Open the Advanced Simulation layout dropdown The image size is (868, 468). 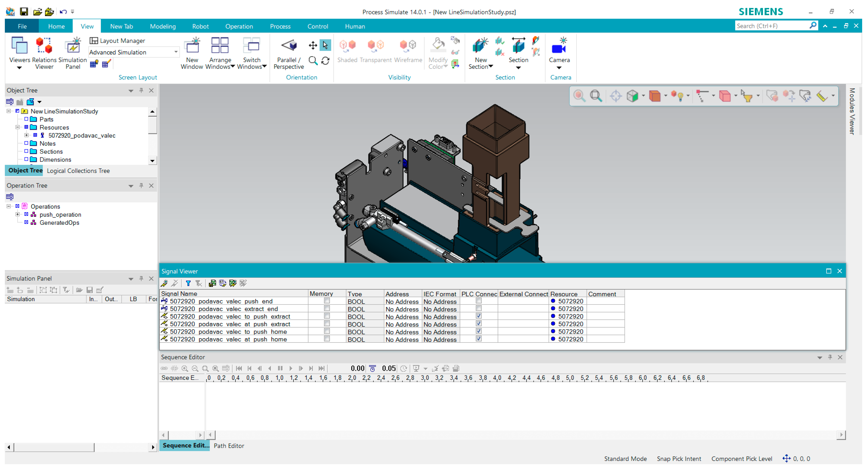176,52
